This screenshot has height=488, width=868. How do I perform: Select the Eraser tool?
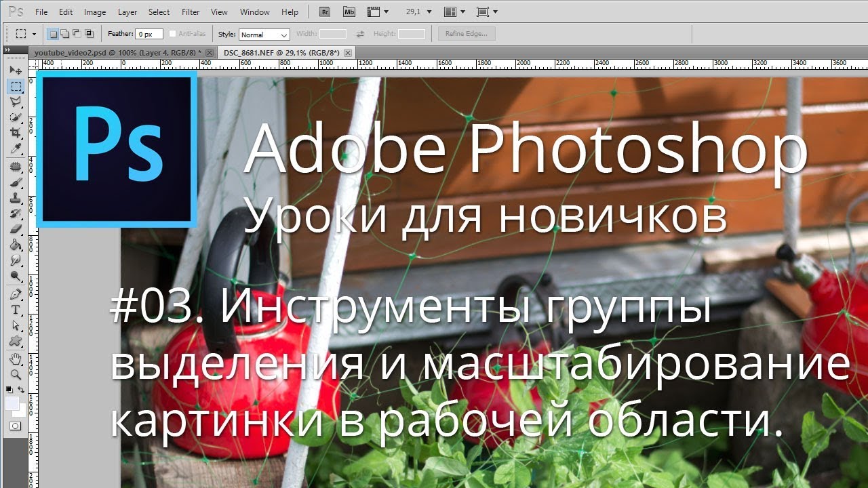coord(15,229)
